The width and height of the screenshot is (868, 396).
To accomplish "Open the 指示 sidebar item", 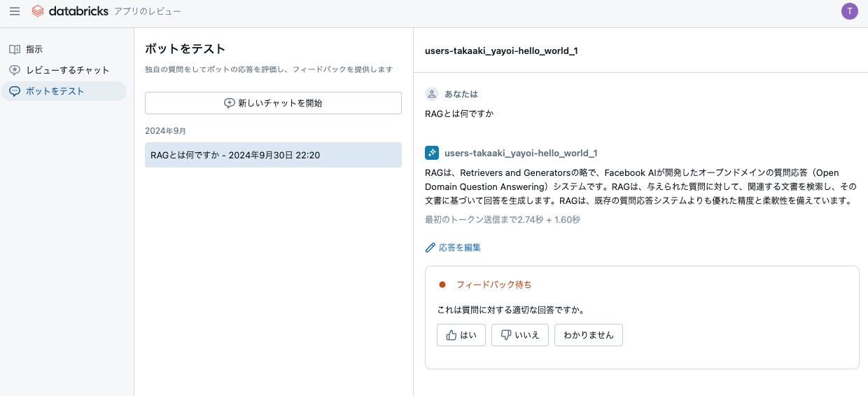I will [x=64, y=50].
